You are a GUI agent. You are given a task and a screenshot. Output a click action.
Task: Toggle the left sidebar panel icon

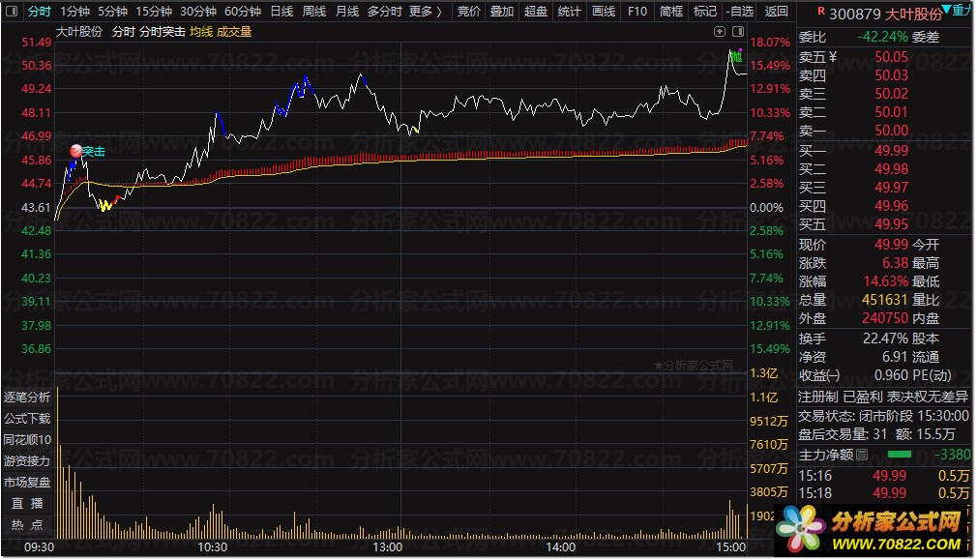12,12
